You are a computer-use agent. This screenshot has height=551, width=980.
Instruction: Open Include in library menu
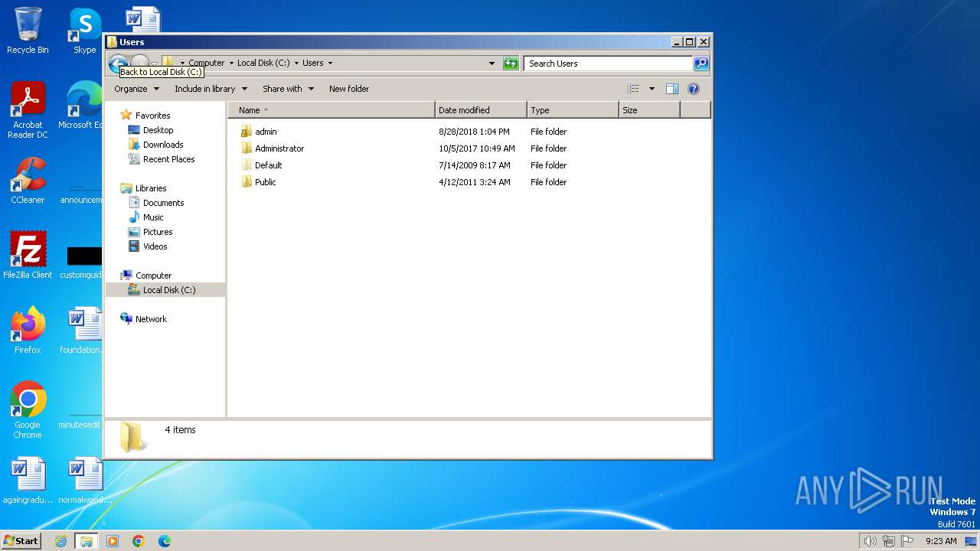(x=210, y=89)
